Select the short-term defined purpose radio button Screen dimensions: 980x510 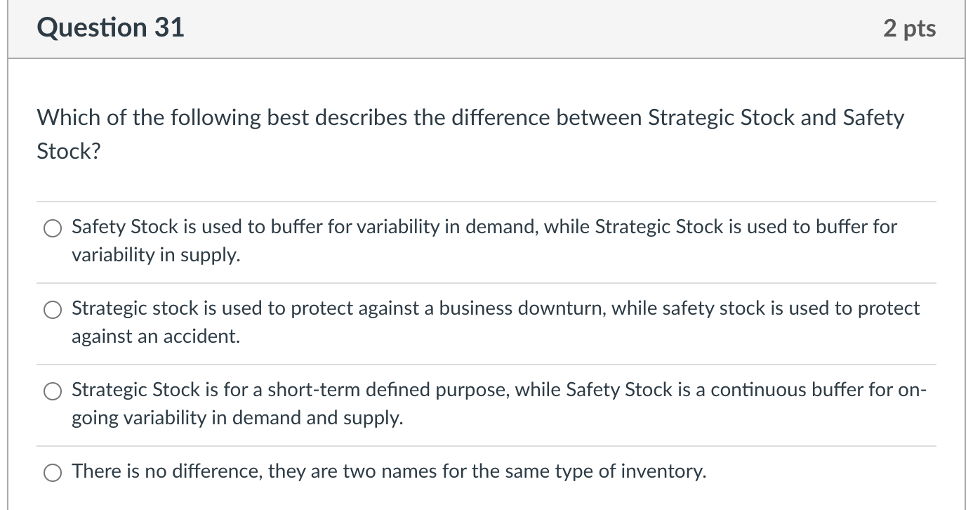tap(53, 391)
